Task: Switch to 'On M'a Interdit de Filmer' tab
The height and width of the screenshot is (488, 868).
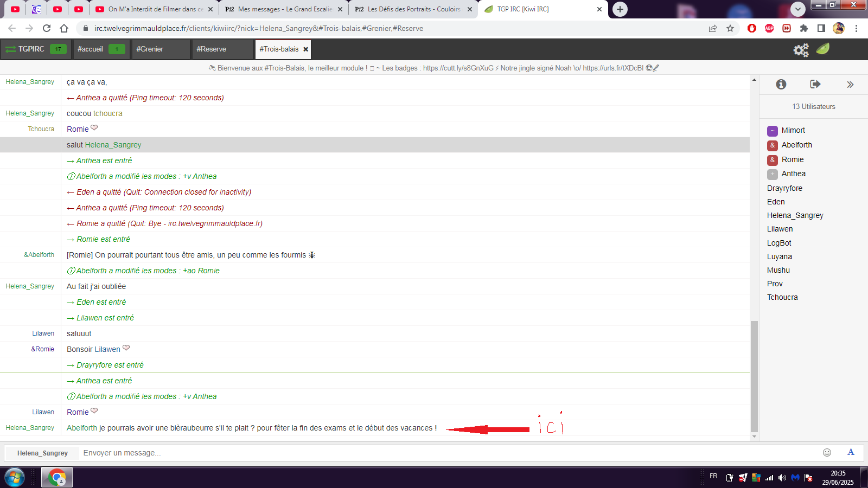Action: [x=153, y=9]
